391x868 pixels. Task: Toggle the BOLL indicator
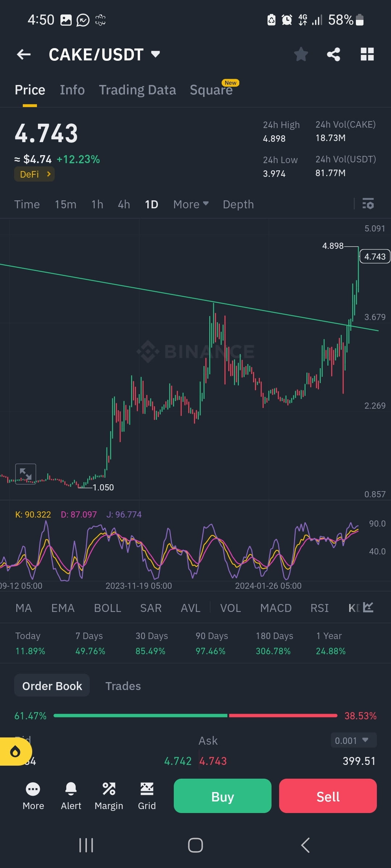108,608
